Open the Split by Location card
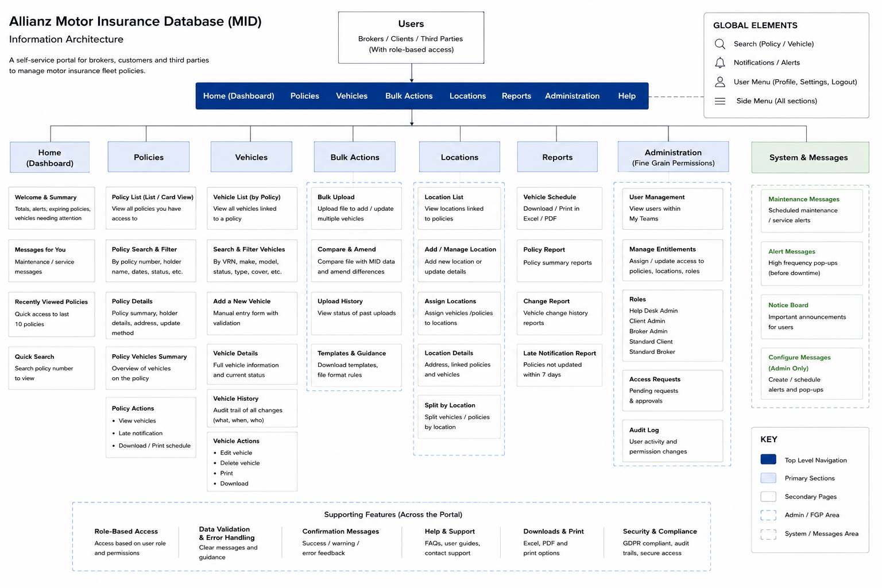The image size is (882, 588). coord(459,416)
